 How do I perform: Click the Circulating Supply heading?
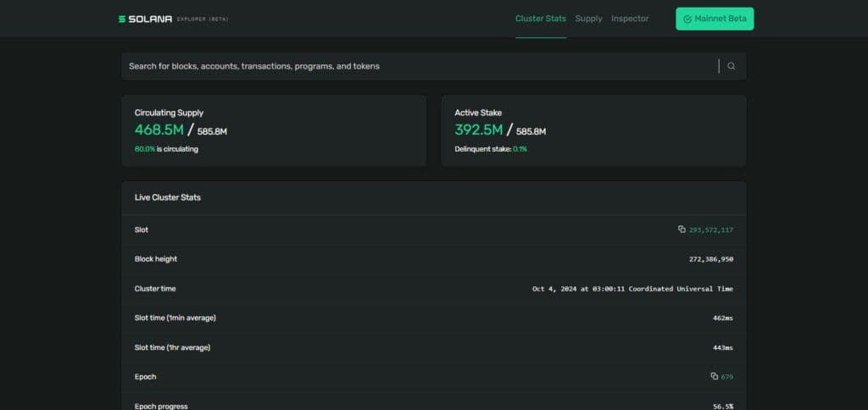[169, 113]
